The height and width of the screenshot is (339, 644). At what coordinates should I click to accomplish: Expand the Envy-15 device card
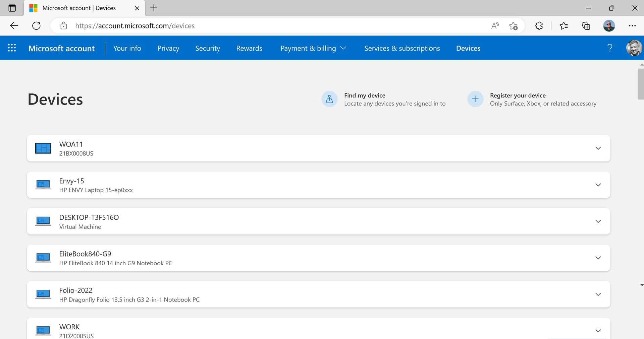click(598, 185)
